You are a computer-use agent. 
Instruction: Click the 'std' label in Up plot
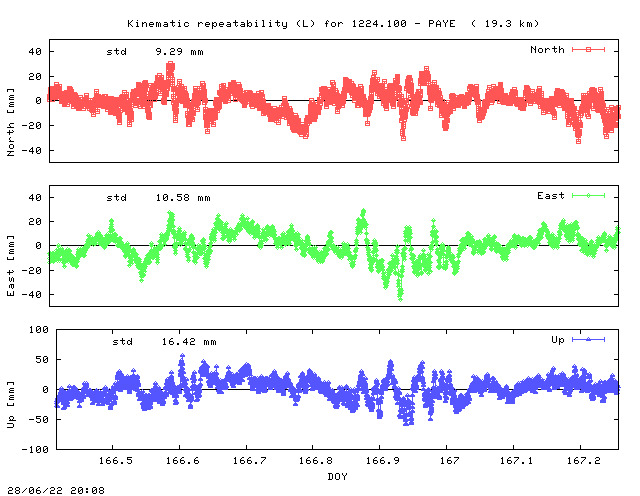pos(123,342)
